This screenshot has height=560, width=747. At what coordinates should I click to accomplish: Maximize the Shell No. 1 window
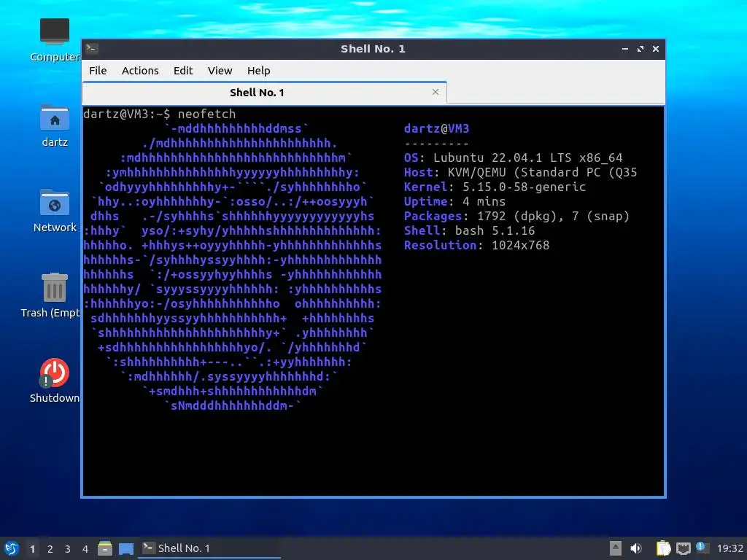pos(640,49)
